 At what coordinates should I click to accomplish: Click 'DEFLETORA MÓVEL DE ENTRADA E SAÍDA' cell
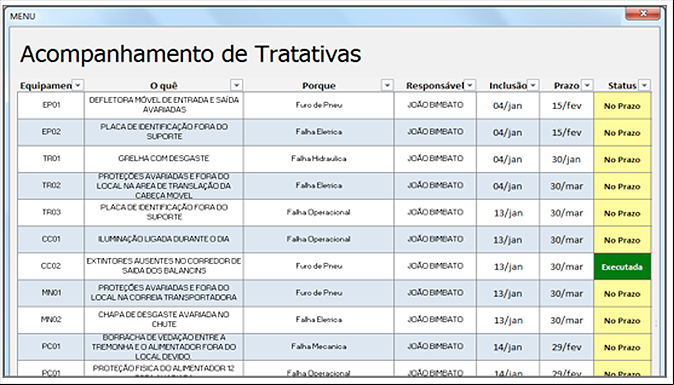pos(164,105)
